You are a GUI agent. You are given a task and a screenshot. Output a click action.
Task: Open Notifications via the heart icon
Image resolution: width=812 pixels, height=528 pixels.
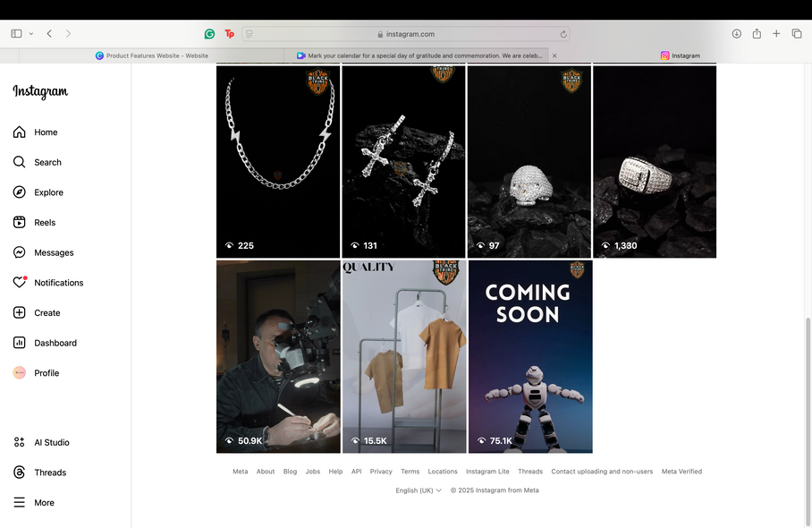[x=20, y=283]
